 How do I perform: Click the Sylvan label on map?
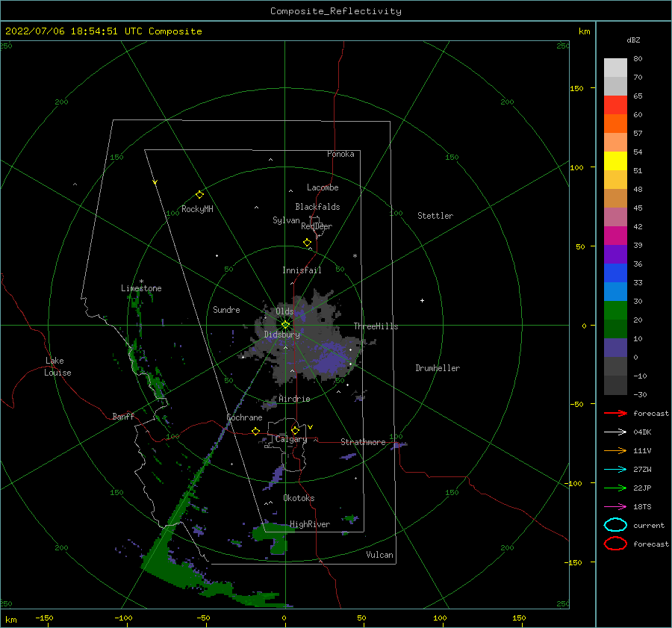tap(286, 220)
